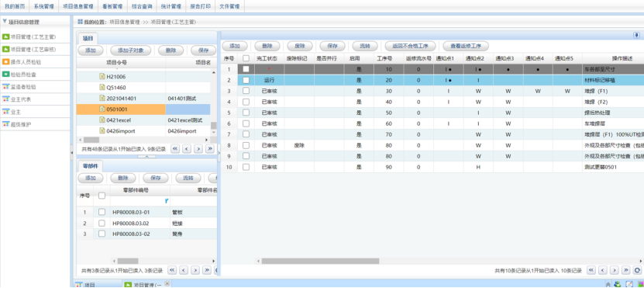Click the double-chevron icon in bottom bar

(608, 284)
